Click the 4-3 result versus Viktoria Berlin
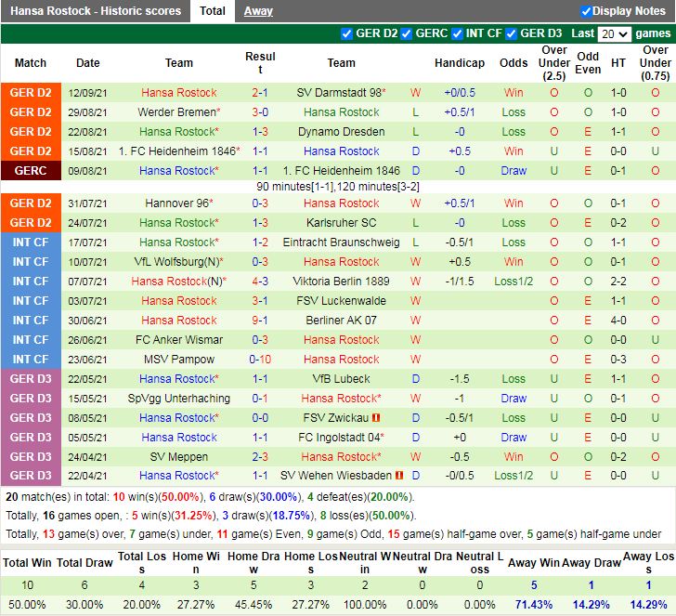Viewport: 676px width, 616px height. 260,282
